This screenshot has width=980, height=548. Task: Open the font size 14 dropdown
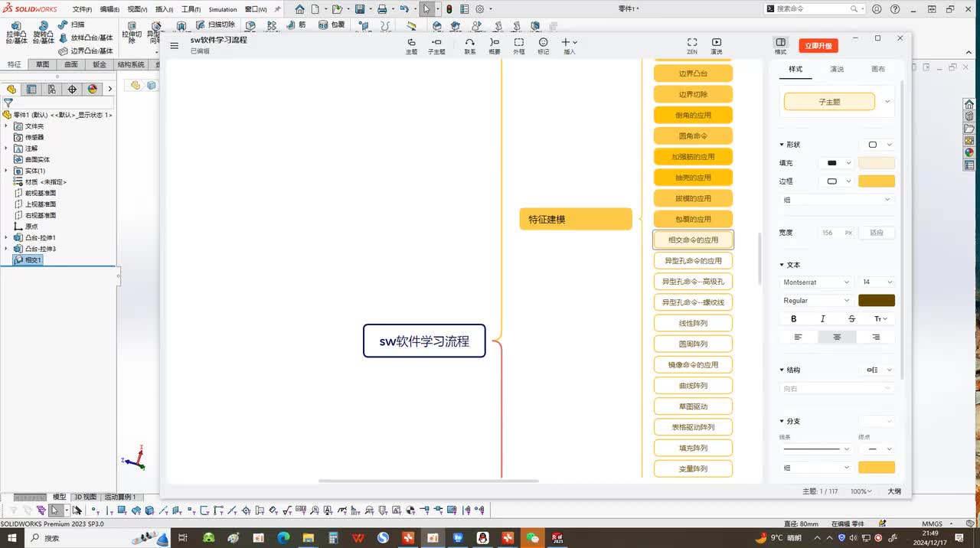point(877,282)
